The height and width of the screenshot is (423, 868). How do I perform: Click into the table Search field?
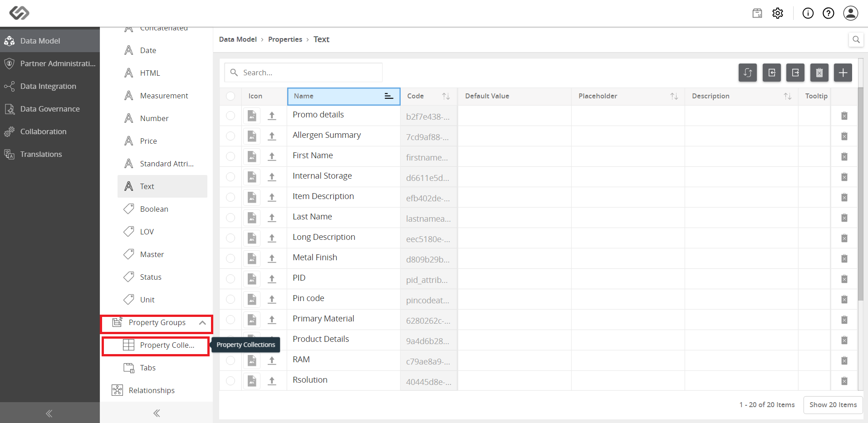303,73
